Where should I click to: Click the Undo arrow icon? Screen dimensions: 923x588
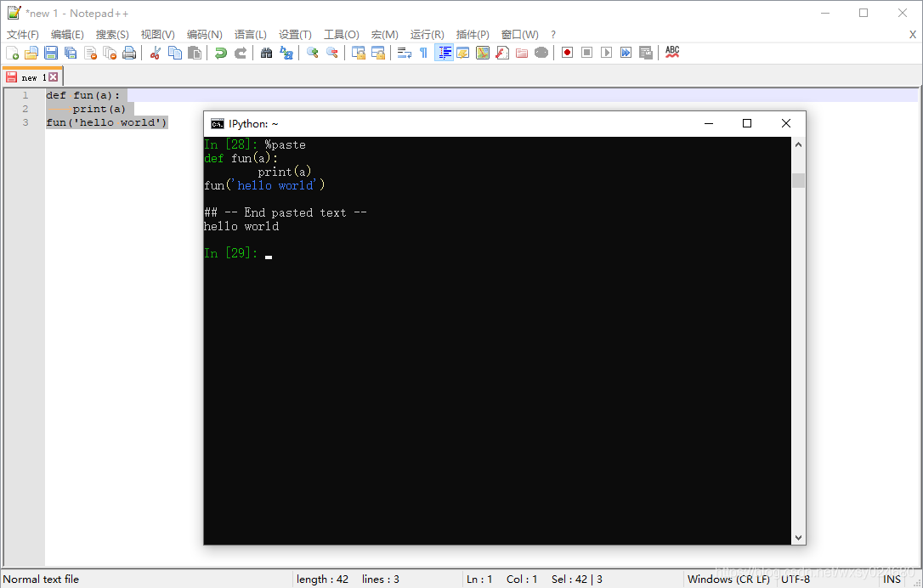click(220, 53)
